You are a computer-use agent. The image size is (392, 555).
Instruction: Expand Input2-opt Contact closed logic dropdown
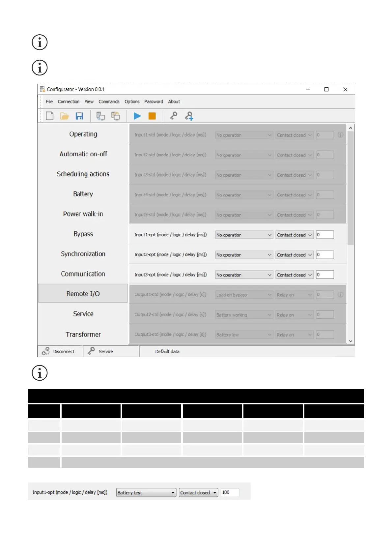(294, 255)
